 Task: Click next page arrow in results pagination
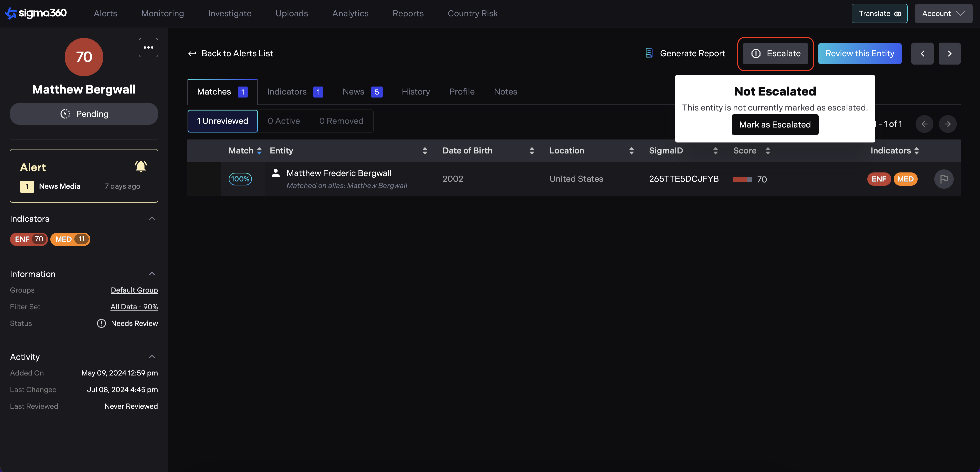[947, 124]
